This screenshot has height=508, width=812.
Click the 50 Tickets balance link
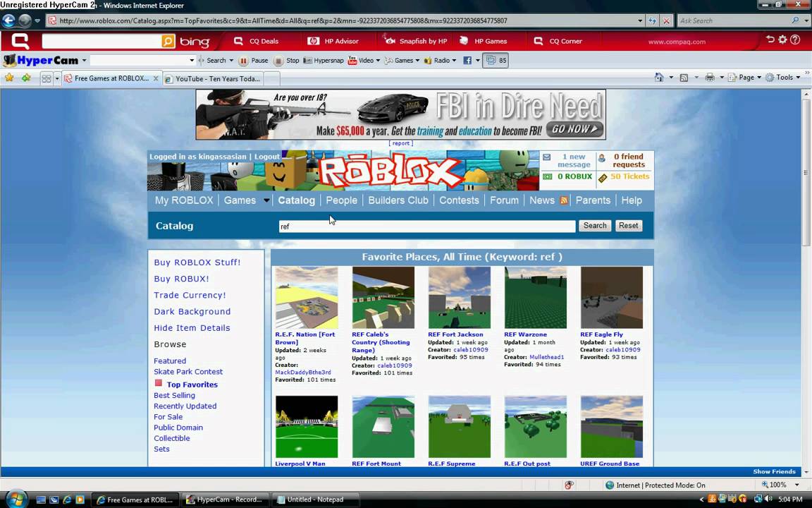[x=629, y=176]
